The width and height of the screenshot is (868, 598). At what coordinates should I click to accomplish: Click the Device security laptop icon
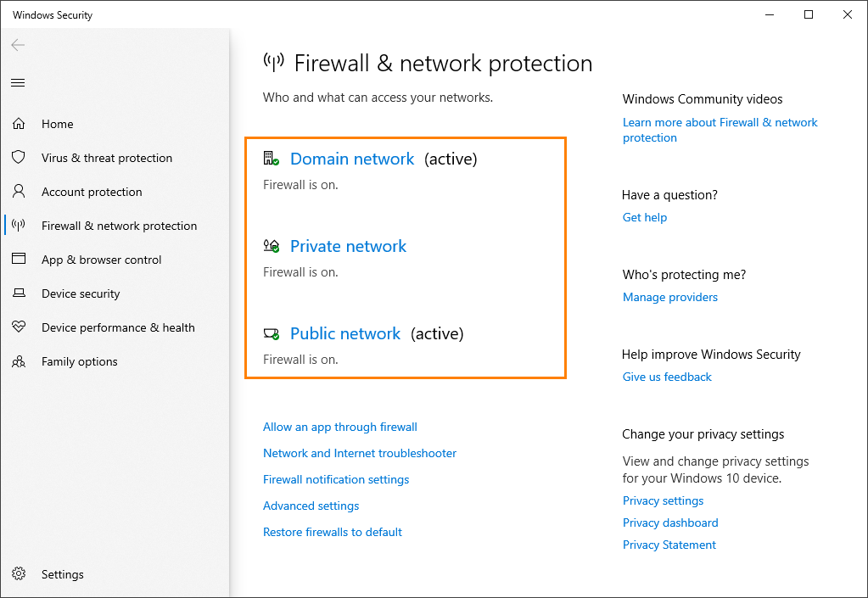tap(19, 293)
